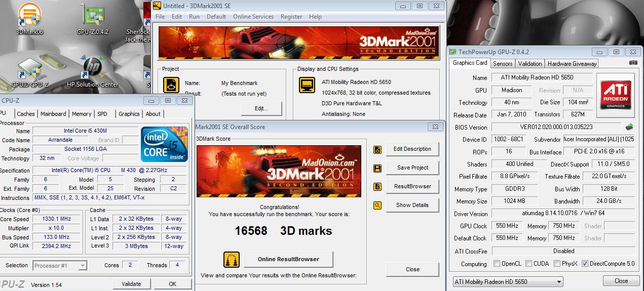Click the BIOS save chip icon in GPU-Z
The height and width of the screenshot is (291, 644).
coord(629,127)
